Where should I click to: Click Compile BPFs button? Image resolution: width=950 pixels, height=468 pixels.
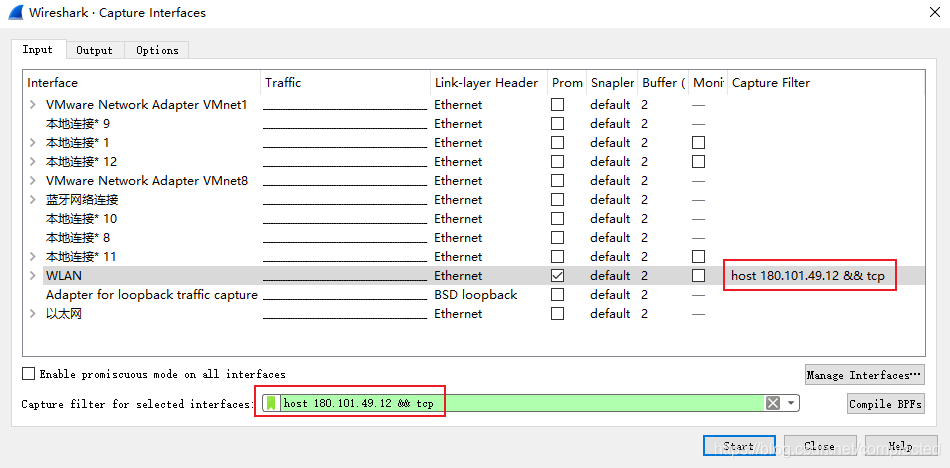(x=886, y=404)
